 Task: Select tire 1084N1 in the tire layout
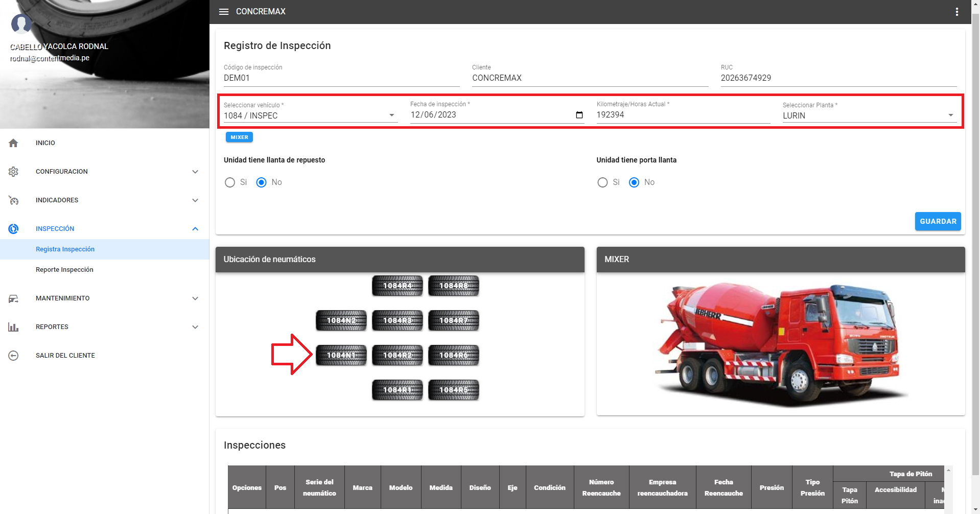[341, 355]
